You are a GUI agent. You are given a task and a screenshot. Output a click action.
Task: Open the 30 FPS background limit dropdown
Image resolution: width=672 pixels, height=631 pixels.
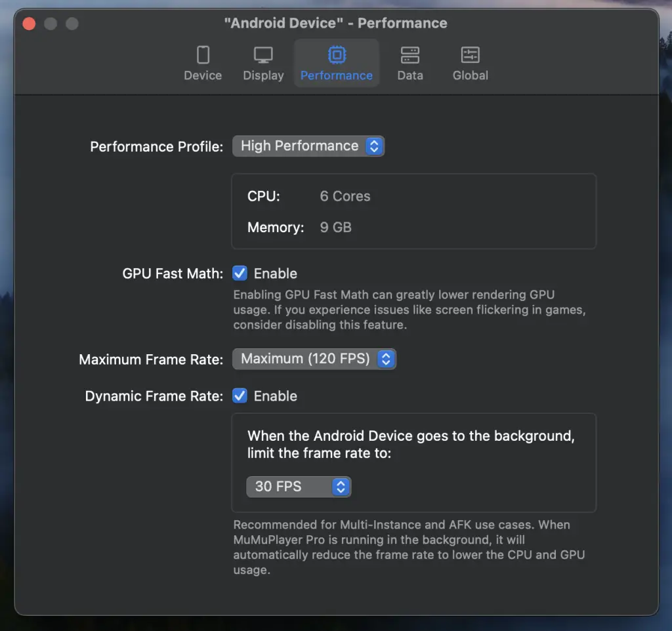coord(299,487)
